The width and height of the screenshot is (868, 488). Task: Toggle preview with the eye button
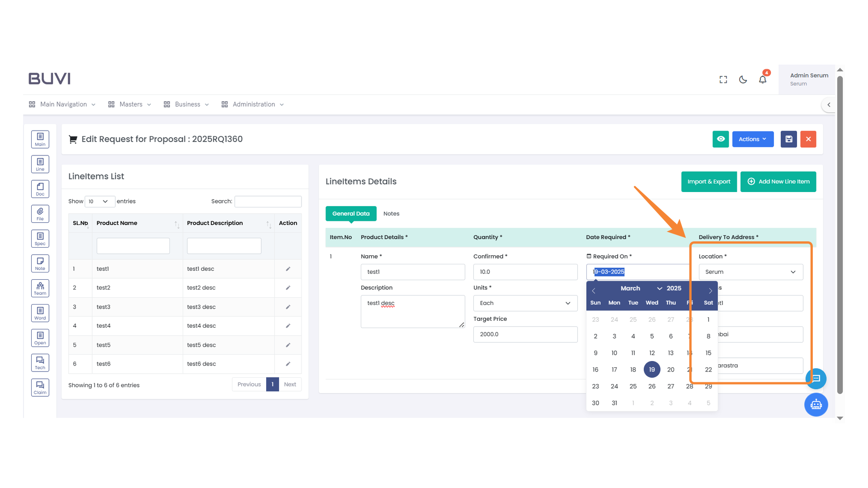coord(721,139)
